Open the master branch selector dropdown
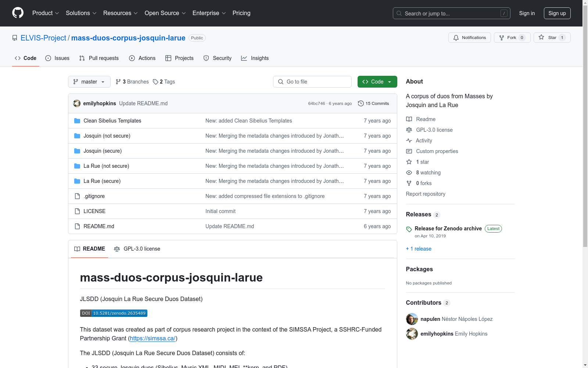The image size is (588, 368). 89,82
